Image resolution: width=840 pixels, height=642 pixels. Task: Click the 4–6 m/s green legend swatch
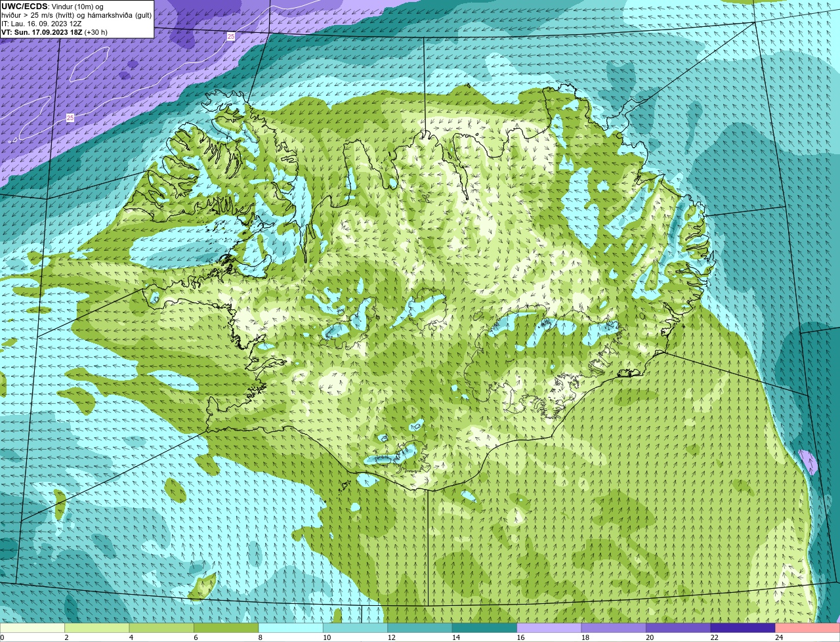pyautogui.click(x=161, y=628)
